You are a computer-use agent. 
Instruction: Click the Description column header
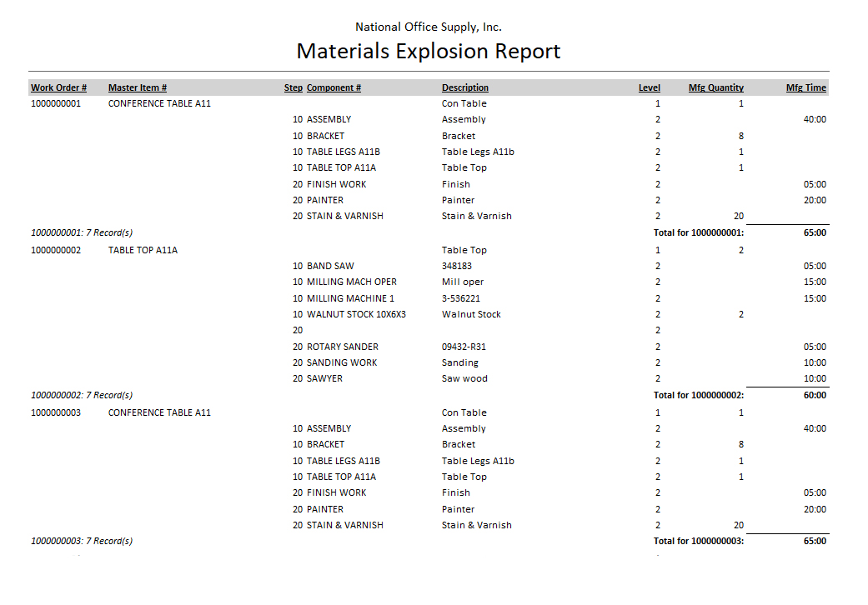coord(465,87)
